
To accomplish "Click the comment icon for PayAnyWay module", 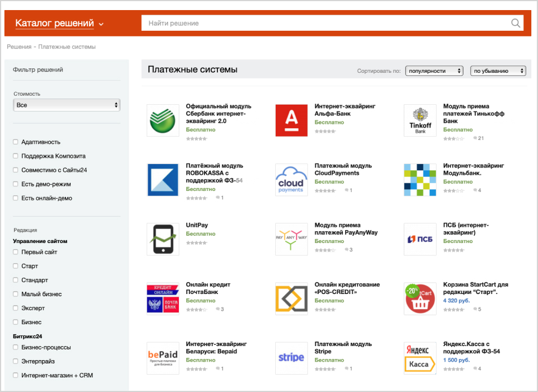I will click(x=346, y=250).
